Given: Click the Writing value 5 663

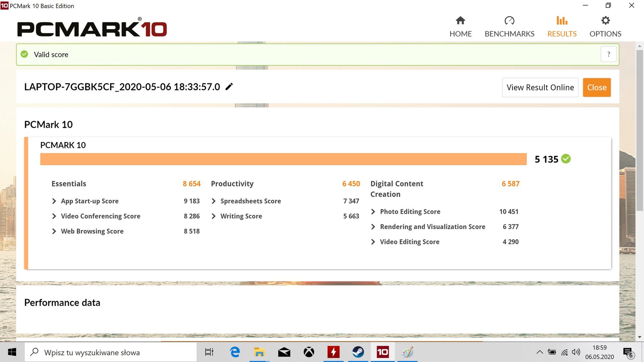Looking at the screenshot, I should click(351, 216).
